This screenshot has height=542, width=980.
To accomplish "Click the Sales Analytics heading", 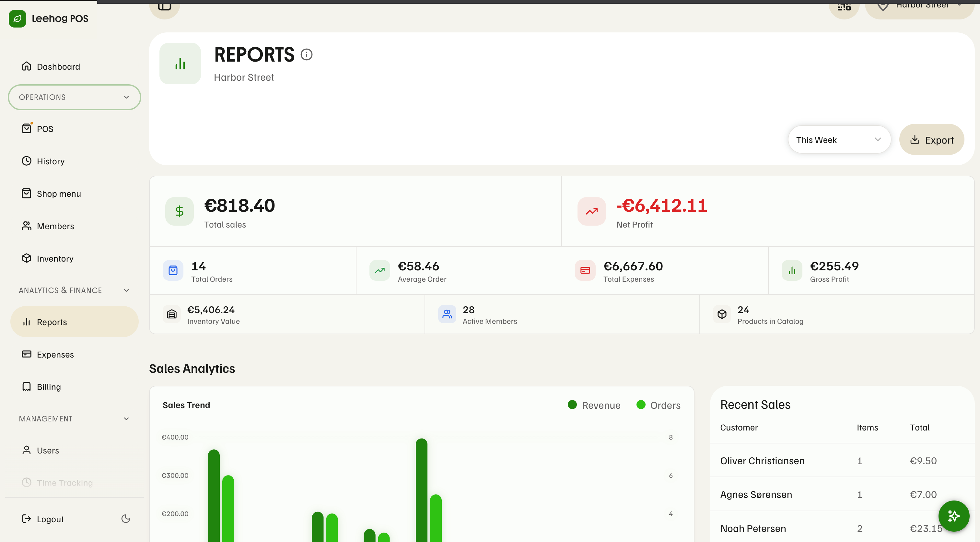I will [x=192, y=369].
